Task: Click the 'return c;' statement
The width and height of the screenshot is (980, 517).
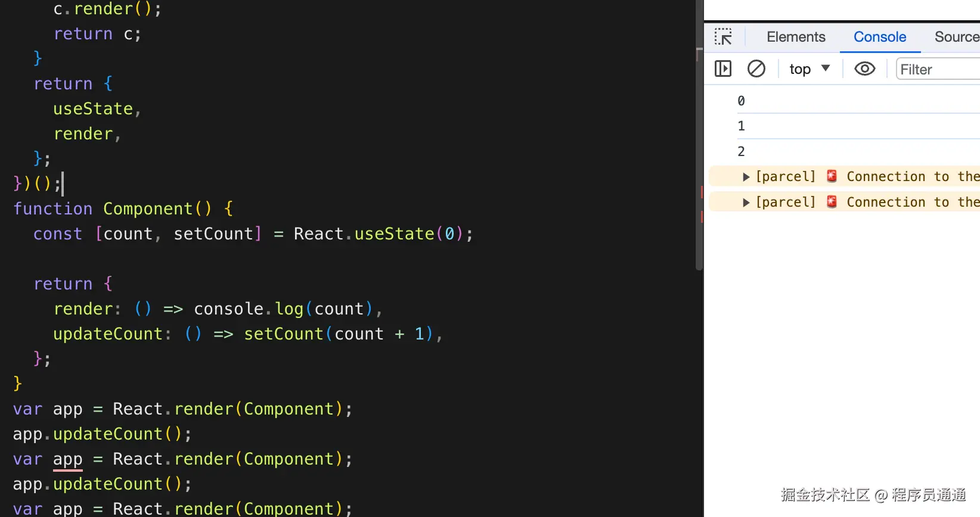Action: (x=97, y=33)
